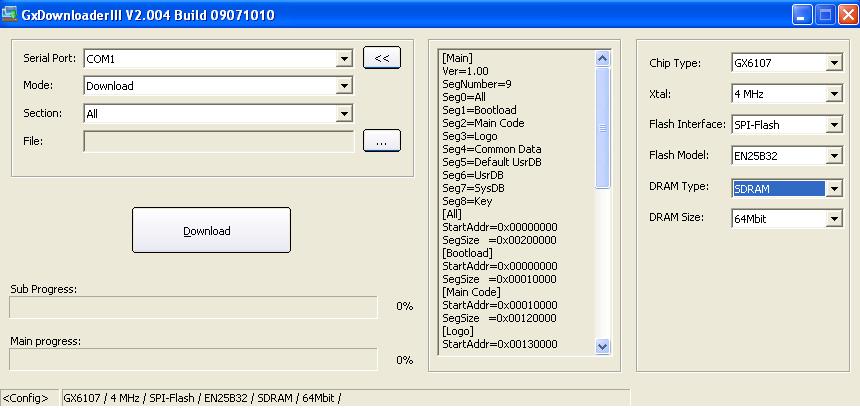860x408 pixels.
Task: Expand the Xtal frequency dropdown
Action: [x=834, y=95]
